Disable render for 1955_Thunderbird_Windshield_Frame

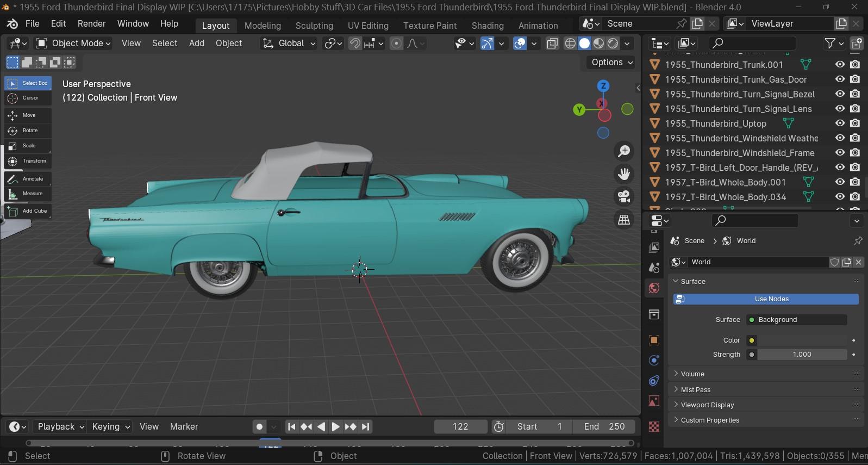pyautogui.click(x=855, y=153)
